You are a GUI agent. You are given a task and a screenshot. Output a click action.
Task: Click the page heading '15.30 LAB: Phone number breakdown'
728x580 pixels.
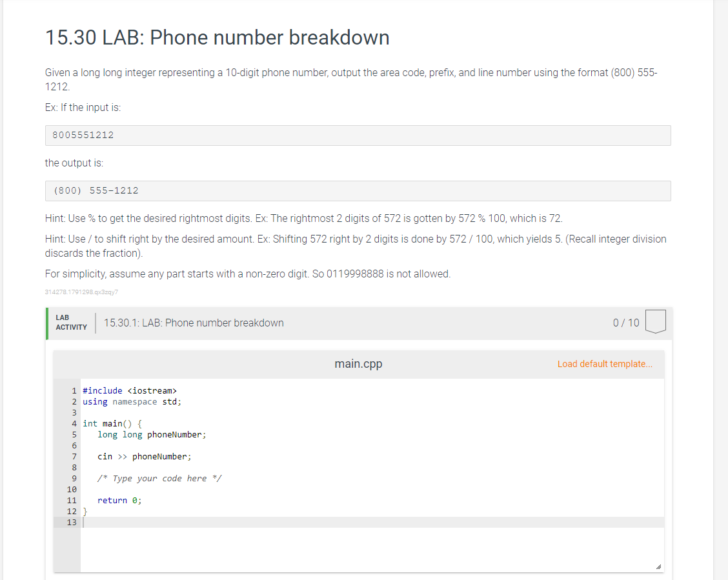[x=217, y=37]
